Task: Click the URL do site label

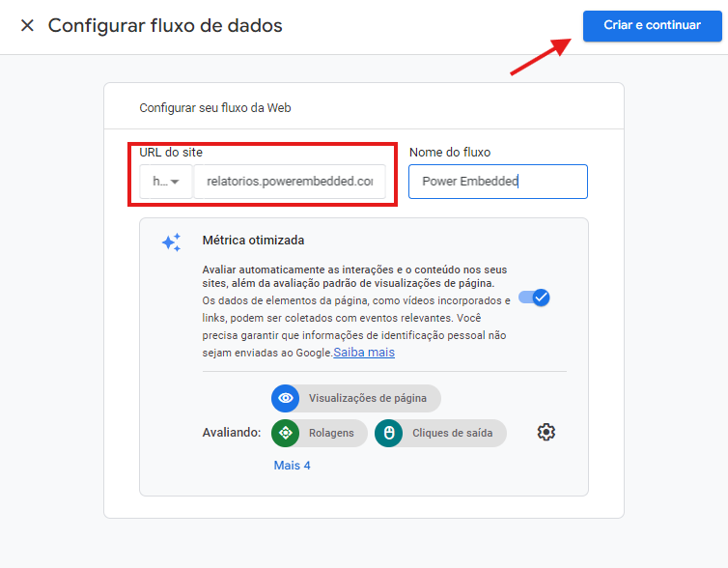Action: coord(171,153)
